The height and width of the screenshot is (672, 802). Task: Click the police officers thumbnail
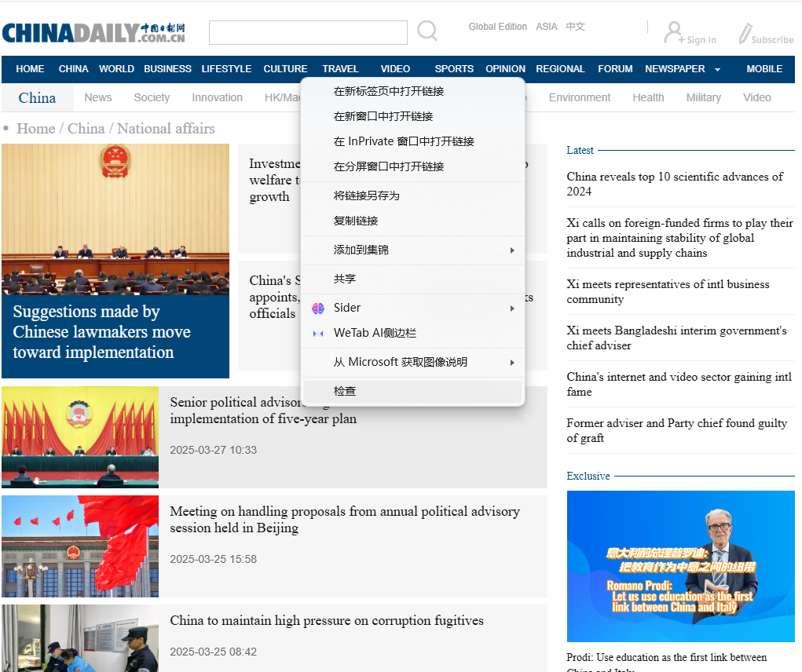80,638
